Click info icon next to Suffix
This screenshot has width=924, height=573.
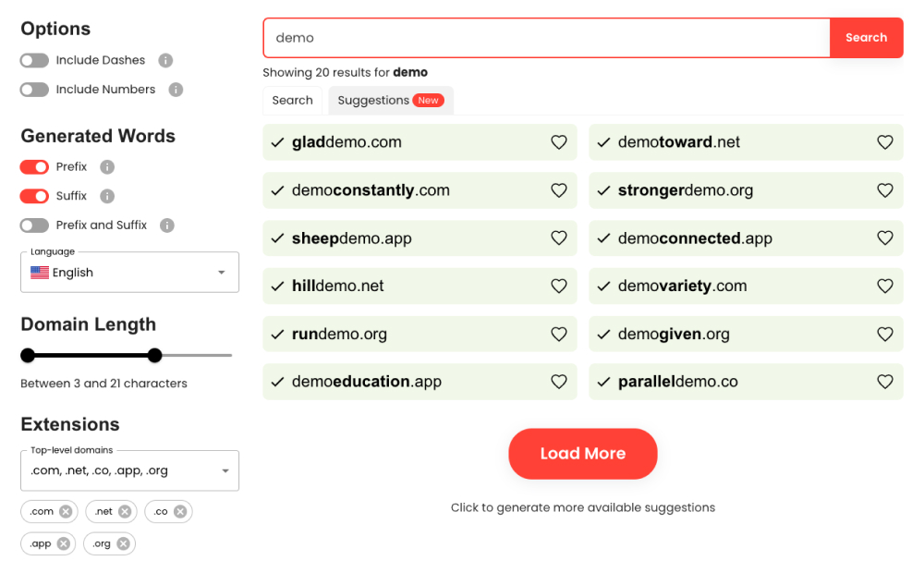click(x=107, y=196)
